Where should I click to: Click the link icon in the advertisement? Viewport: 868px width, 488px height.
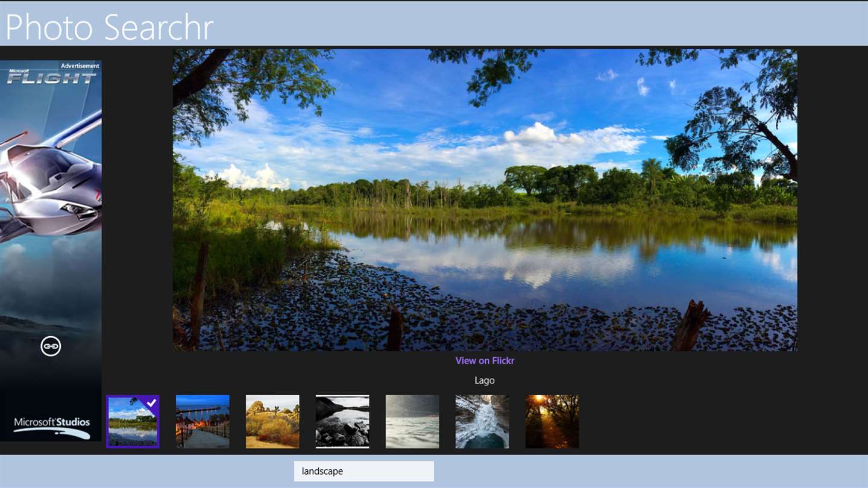(51, 346)
